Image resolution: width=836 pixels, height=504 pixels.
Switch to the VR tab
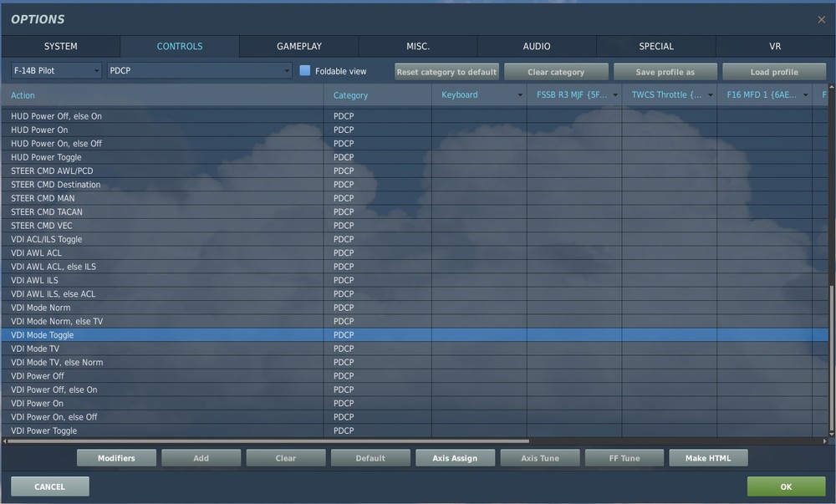pyautogui.click(x=775, y=46)
